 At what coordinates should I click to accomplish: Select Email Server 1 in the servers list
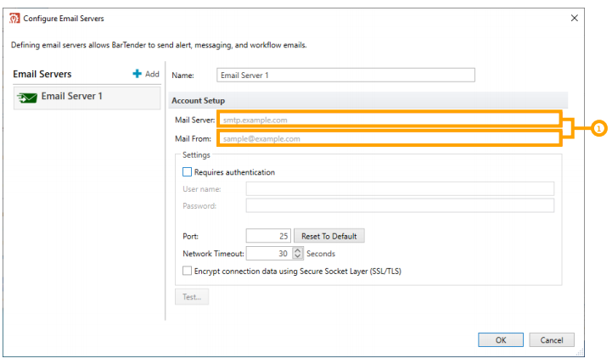[87, 98]
